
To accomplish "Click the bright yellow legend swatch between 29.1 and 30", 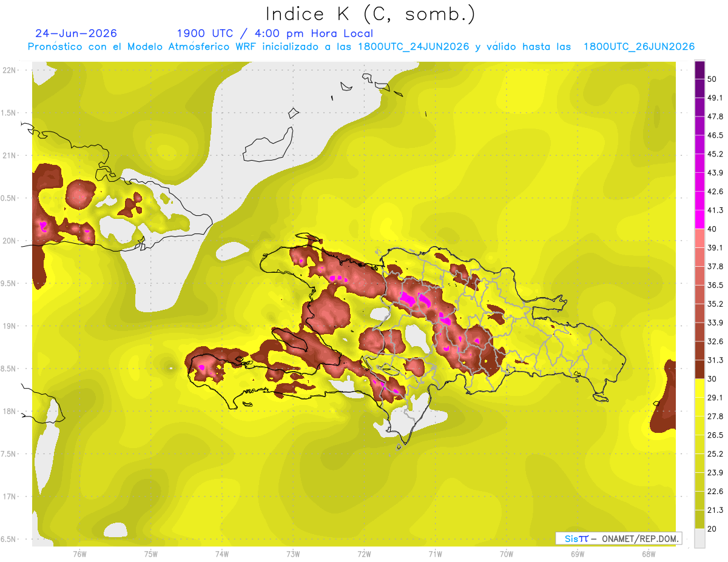I will [699, 388].
